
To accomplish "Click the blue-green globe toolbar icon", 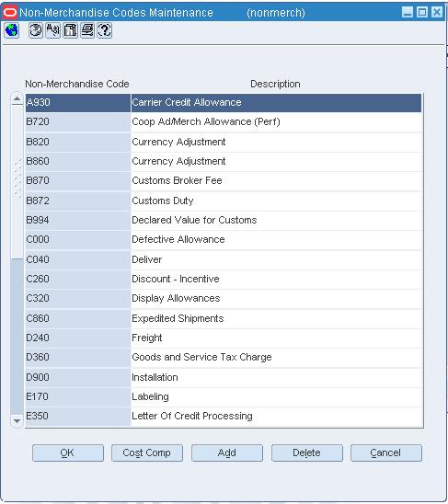I will tap(12, 30).
